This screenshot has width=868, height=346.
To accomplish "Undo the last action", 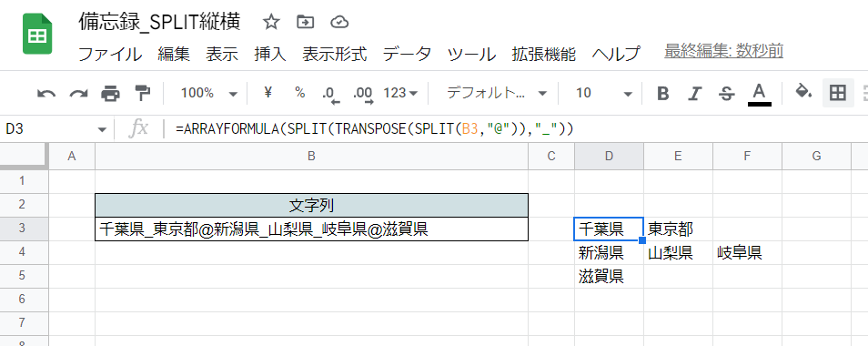I will point(45,93).
